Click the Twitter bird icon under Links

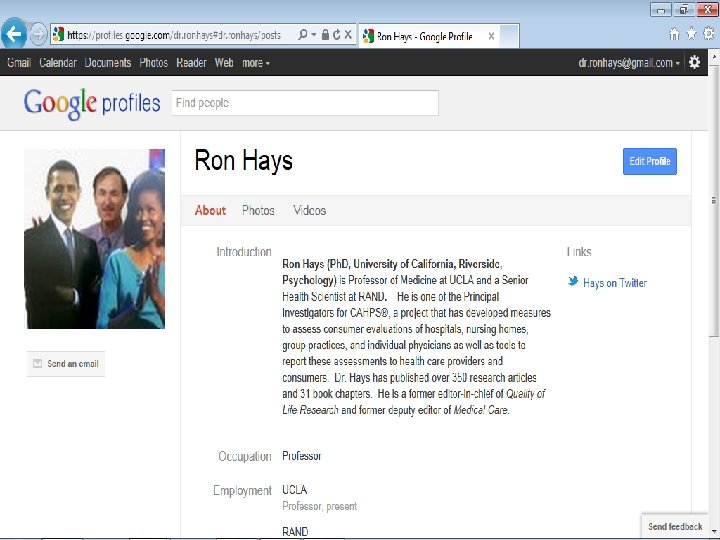click(573, 281)
